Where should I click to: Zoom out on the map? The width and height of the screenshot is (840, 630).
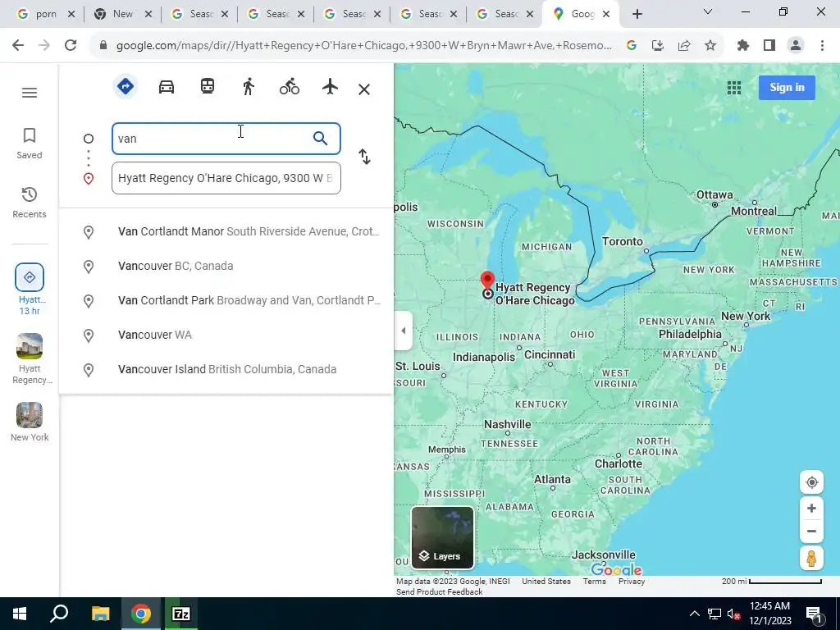(x=811, y=532)
